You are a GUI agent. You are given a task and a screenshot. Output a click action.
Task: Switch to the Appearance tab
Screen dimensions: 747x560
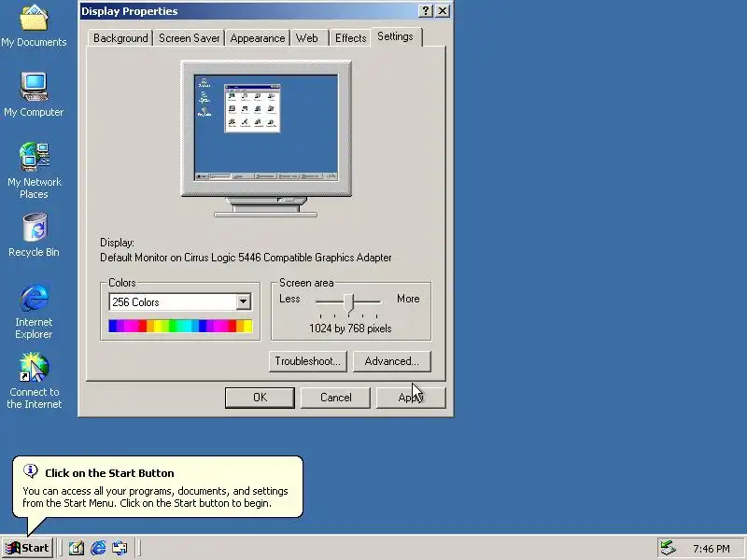click(x=258, y=38)
